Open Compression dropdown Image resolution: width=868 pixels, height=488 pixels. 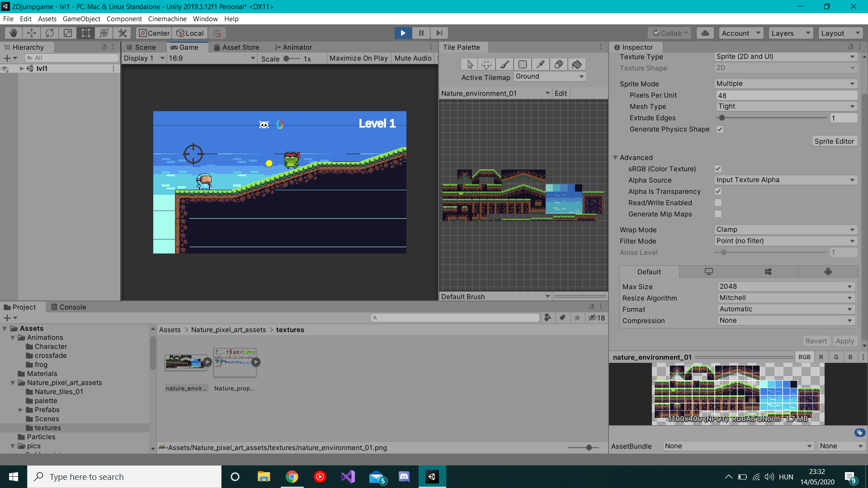[x=786, y=320]
